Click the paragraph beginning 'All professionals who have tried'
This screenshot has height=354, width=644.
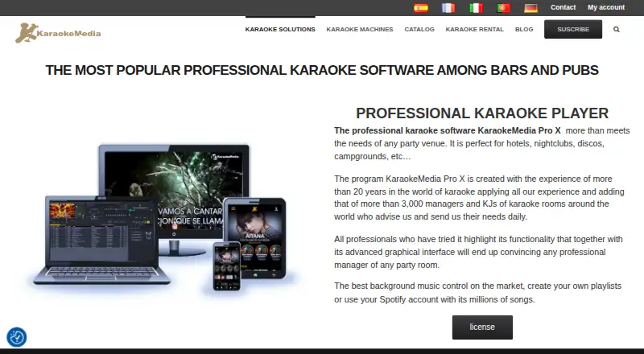tap(478, 252)
